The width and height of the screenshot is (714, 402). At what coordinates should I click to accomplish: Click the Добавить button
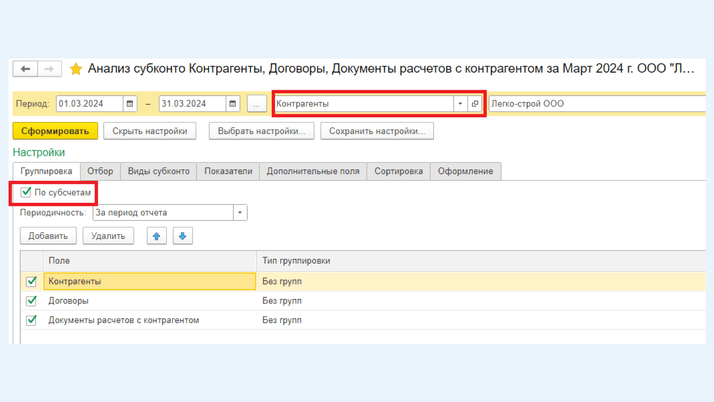coord(48,236)
